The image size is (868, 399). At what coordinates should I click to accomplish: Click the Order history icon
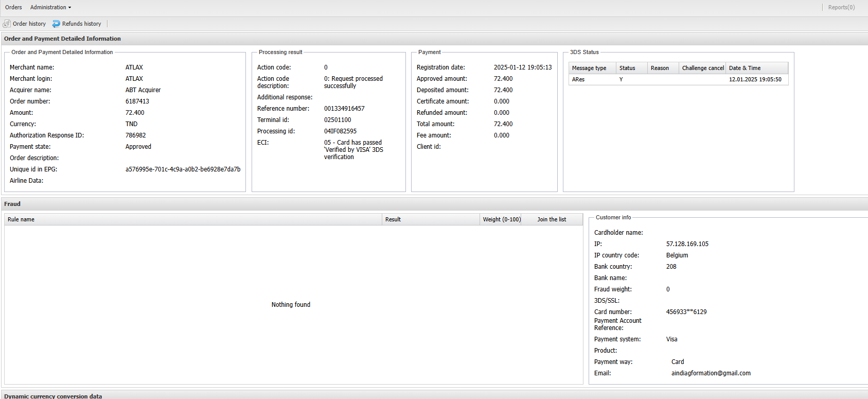(x=7, y=24)
